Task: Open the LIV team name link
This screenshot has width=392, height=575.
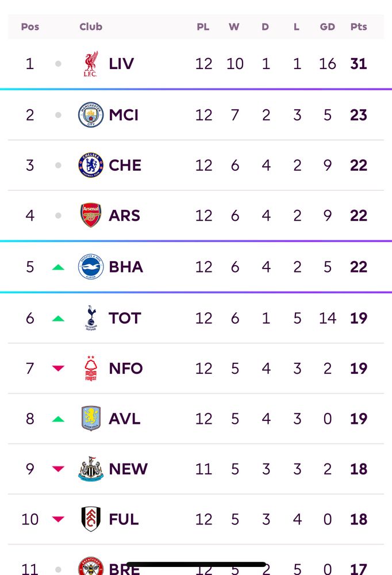Action: (121, 64)
